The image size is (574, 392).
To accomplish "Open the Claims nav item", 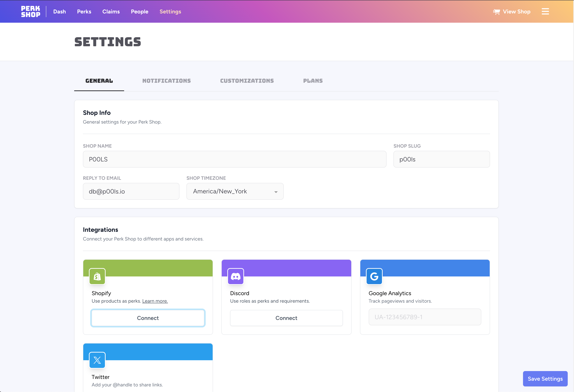I will (x=111, y=12).
